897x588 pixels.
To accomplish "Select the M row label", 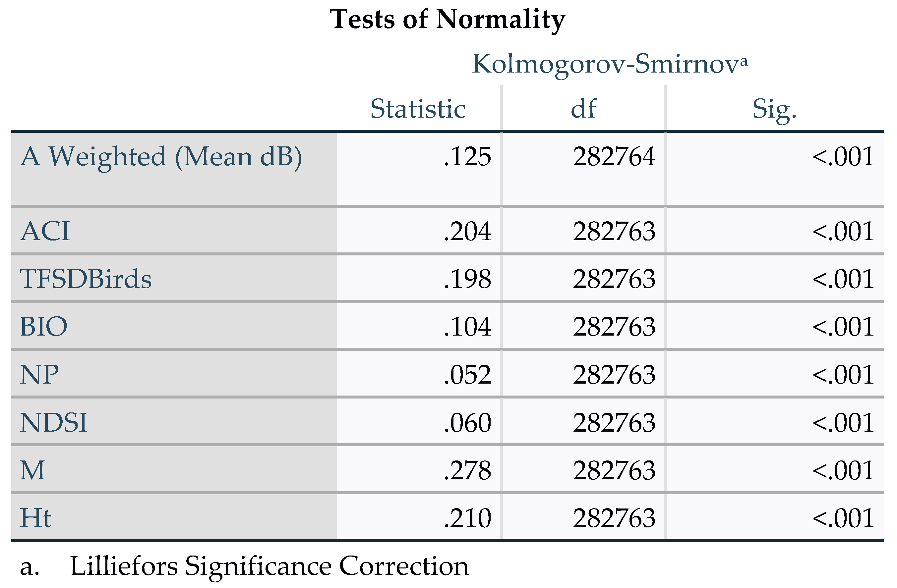I will 33,470.
